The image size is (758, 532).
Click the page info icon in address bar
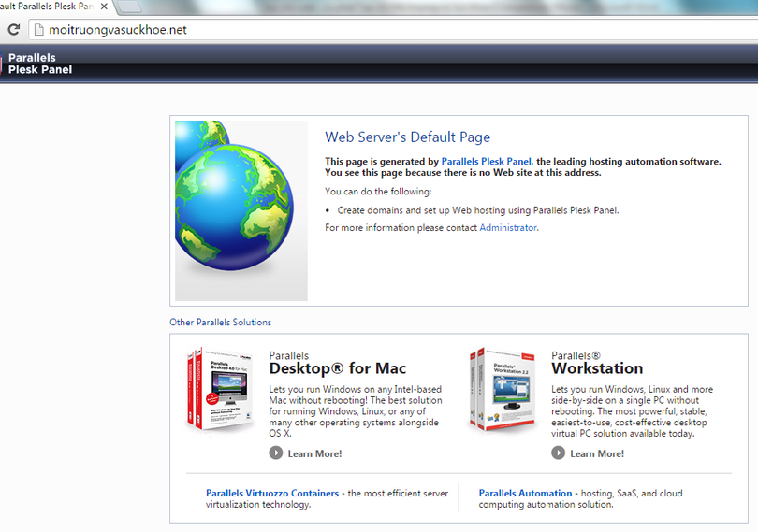pos(38,30)
